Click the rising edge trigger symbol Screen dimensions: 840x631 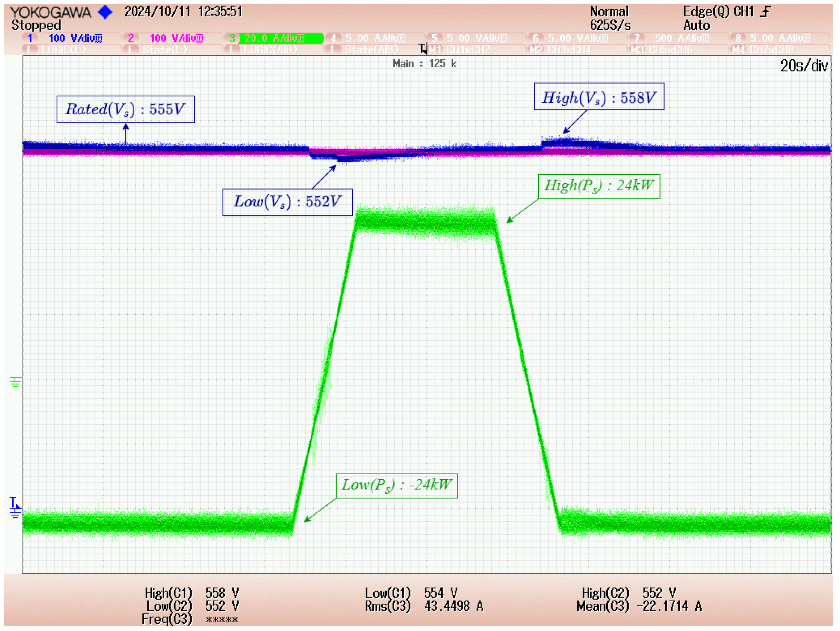765,12
